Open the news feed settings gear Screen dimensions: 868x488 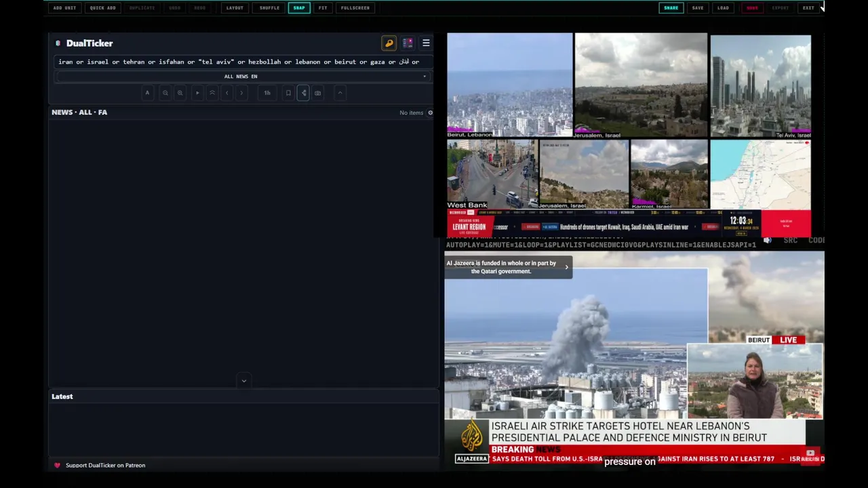(430, 113)
